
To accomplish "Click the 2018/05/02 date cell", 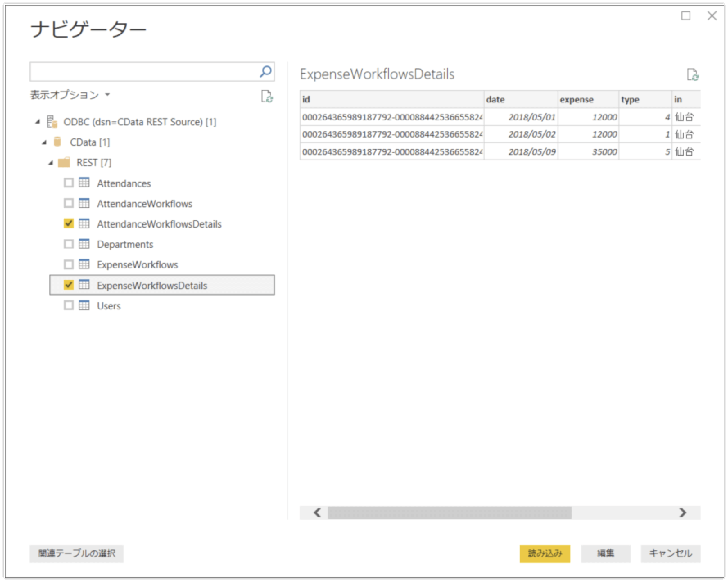I will point(521,134).
